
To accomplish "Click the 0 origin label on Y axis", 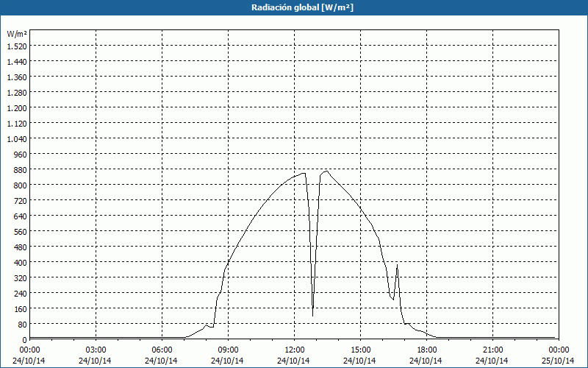I will 25,340.
